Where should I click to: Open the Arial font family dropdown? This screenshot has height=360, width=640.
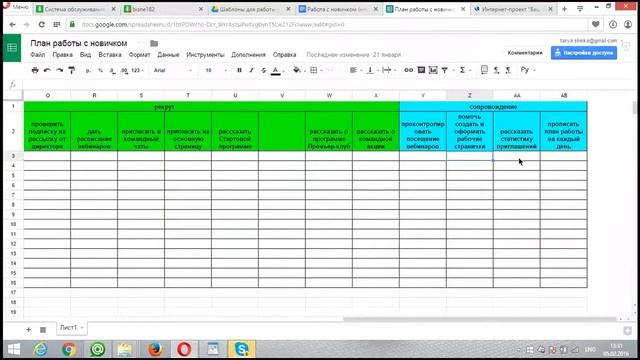[173, 70]
